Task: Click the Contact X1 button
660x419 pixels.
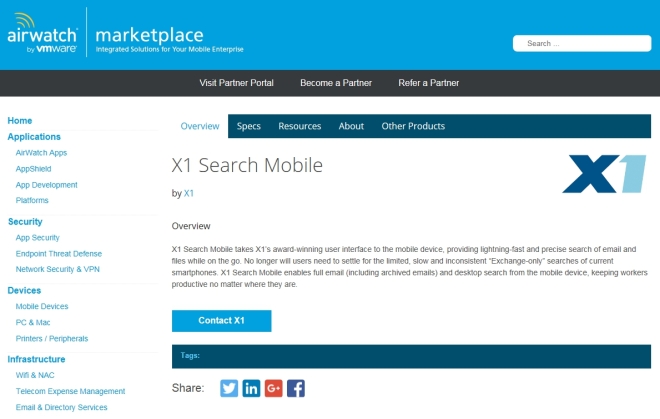Action: [221, 321]
